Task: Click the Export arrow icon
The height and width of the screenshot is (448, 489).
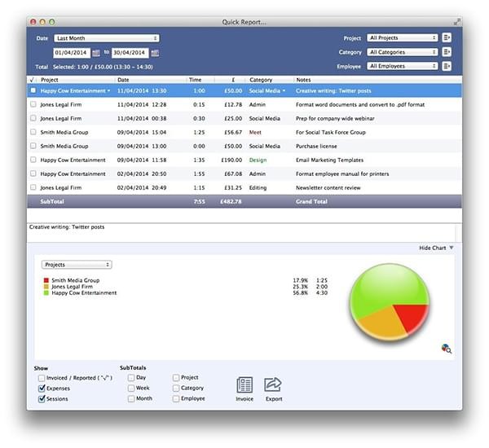Action: (x=273, y=384)
